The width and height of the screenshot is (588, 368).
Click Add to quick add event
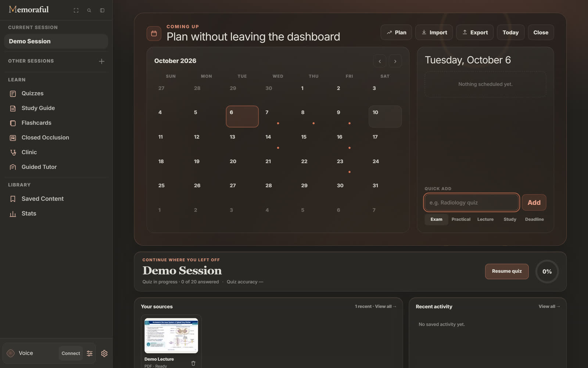tap(534, 202)
